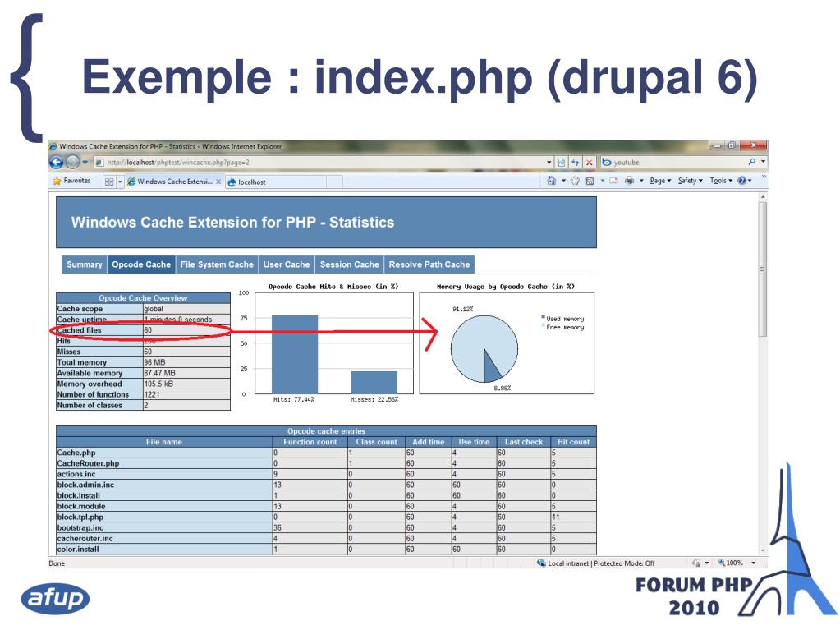
Task: Click the scrollbar down arrow
Action: (x=762, y=550)
